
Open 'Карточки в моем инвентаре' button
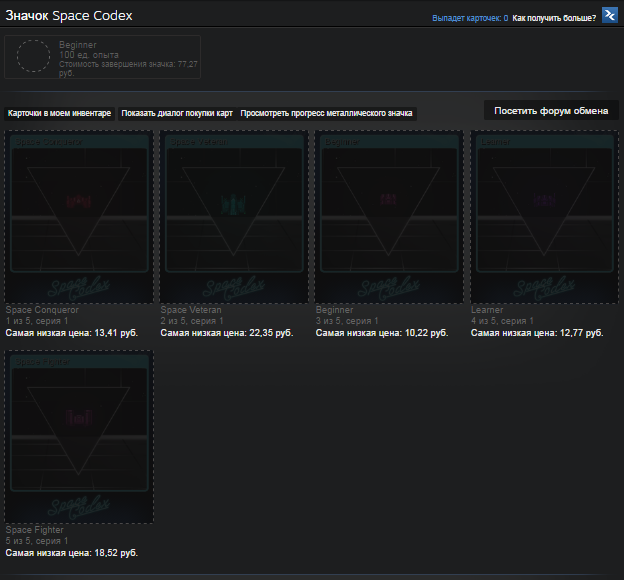pyautogui.click(x=59, y=113)
